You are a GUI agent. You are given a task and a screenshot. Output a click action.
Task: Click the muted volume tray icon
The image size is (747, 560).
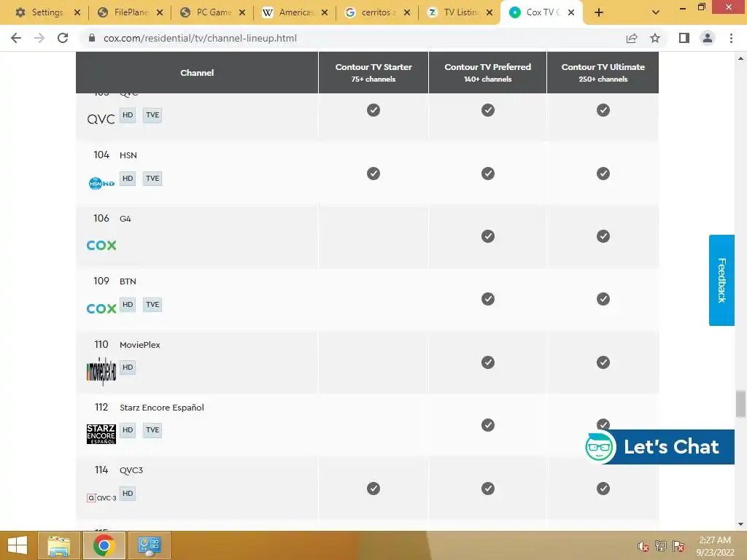(643, 546)
